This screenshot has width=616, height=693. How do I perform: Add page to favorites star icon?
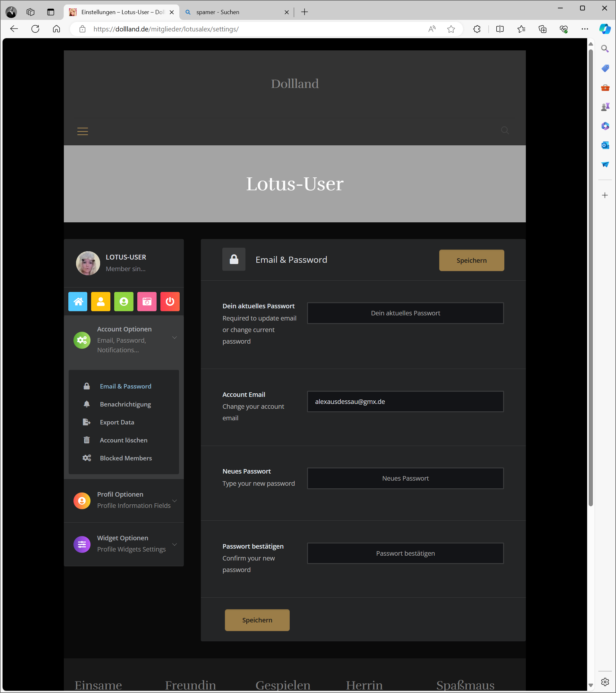pos(450,29)
